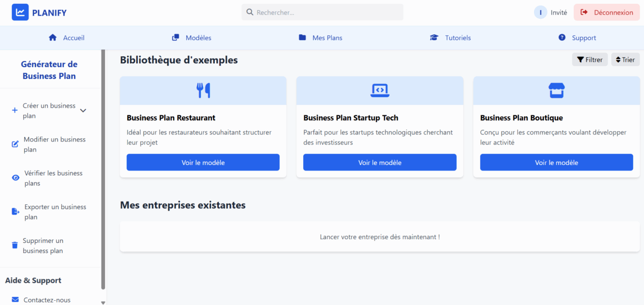The height and width of the screenshot is (305, 644).
Task: Click the pencil edit icon for Modifier un business plan
Action: (15, 144)
